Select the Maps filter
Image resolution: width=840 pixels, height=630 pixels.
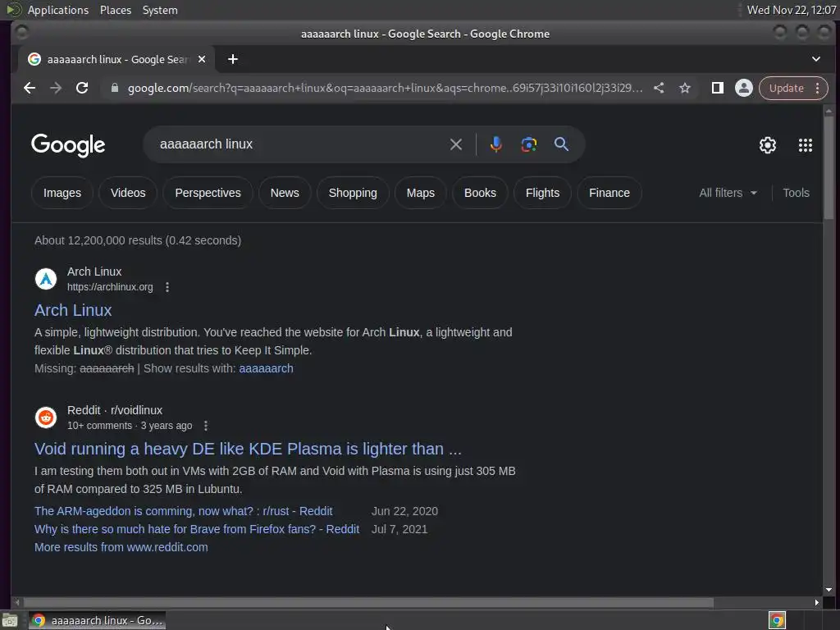tap(421, 193)
